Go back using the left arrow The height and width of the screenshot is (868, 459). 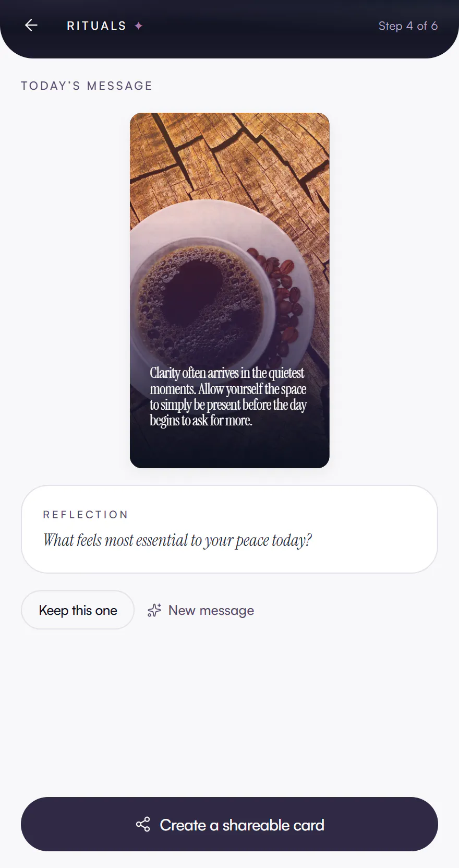tap(31, 25)
